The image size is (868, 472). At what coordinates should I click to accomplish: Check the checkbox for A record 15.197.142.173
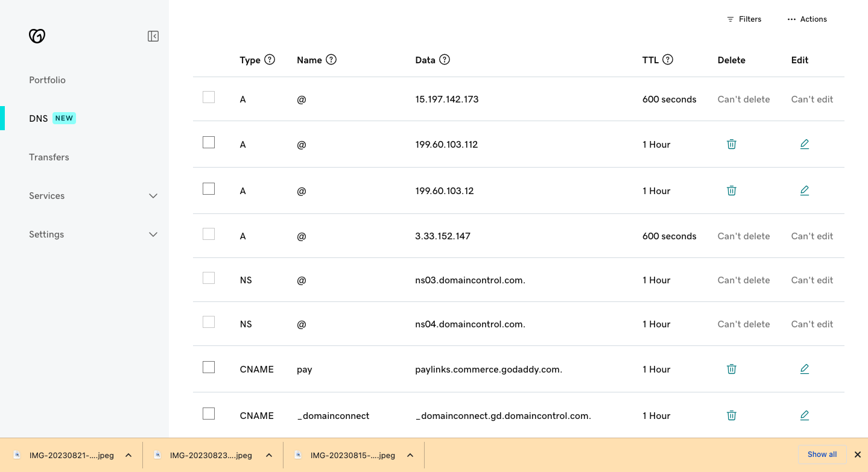[x=208, y=96]
